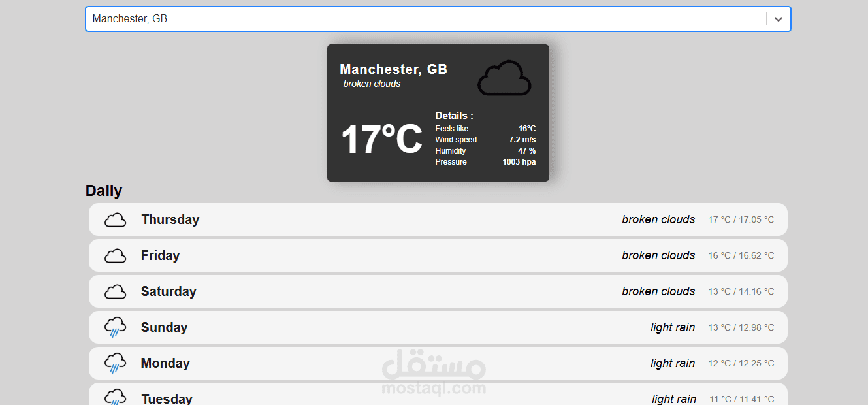Viewport: 868px width, 405px height.
Task: Click the 'Manchester, GB' card title
Action: tap(394, 69)
